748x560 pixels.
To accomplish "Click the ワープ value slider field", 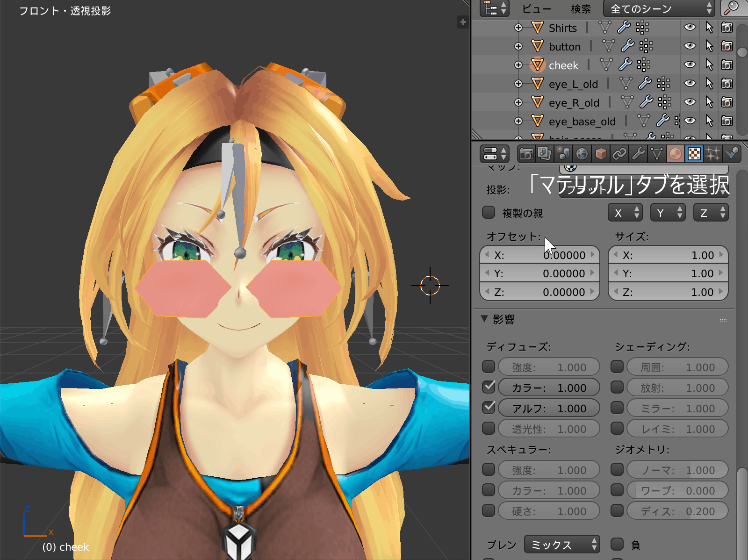I will pyautogui.click(x=677, y=490).
